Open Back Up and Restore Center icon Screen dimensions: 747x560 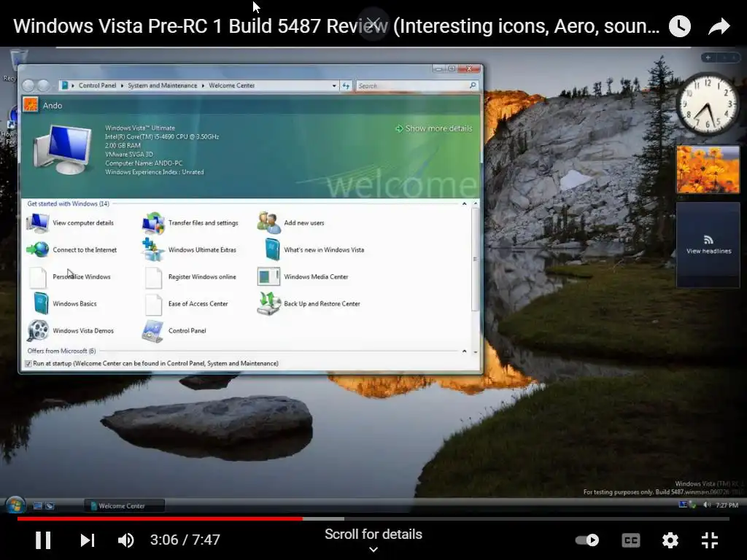tap(268, 304)
